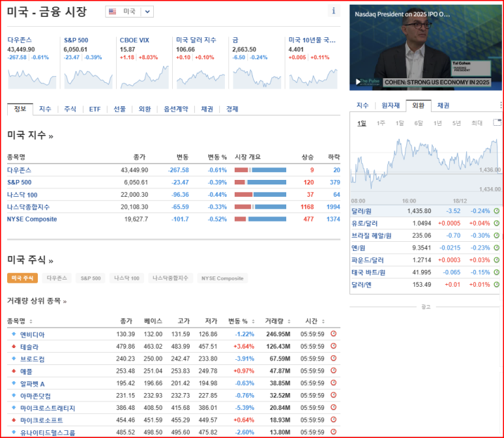Click the down arrow icon beside 엔비디아
The width and height of the screenshot is (504, 438).
click(x=14, y=334)
